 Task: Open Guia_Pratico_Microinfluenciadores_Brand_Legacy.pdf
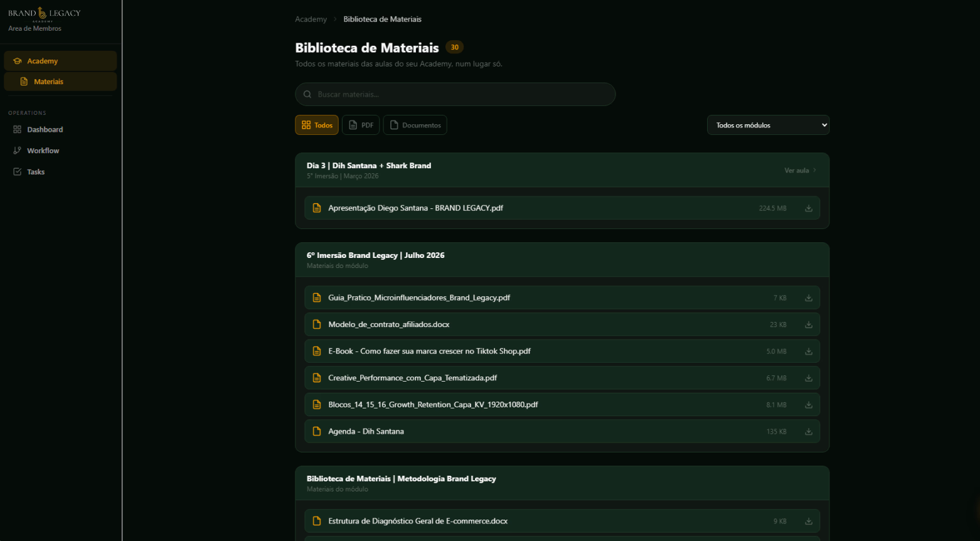click(x=562, y=298)
